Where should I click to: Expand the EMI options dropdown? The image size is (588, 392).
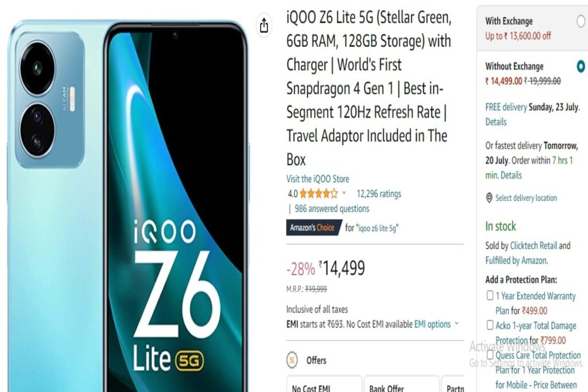pyautogui.click(x=436, y=324)
